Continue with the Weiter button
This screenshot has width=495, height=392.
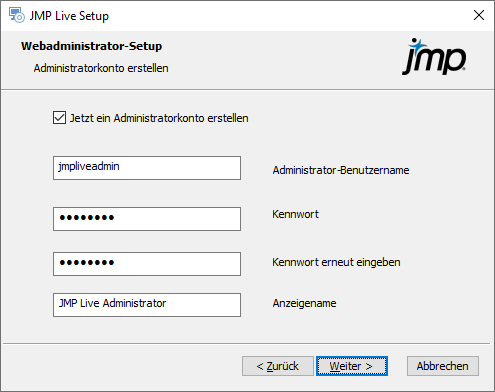pyautogui.click(x=352, y=366)
